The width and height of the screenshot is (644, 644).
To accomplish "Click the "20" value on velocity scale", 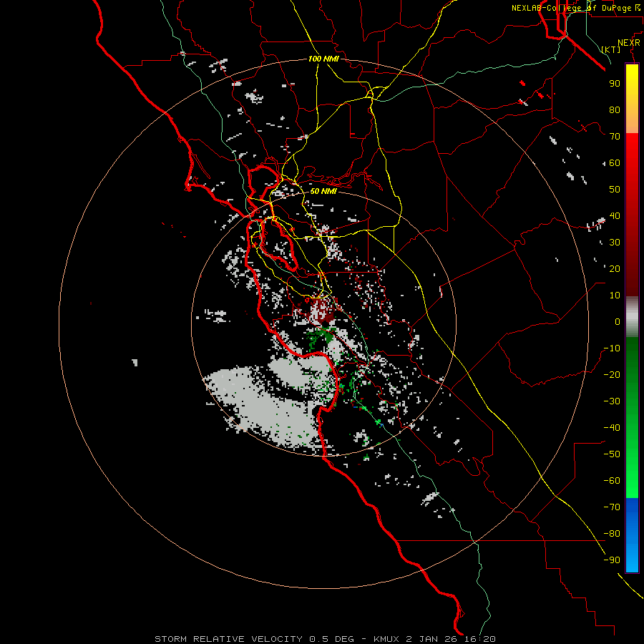I will click(x=615, y=268).
